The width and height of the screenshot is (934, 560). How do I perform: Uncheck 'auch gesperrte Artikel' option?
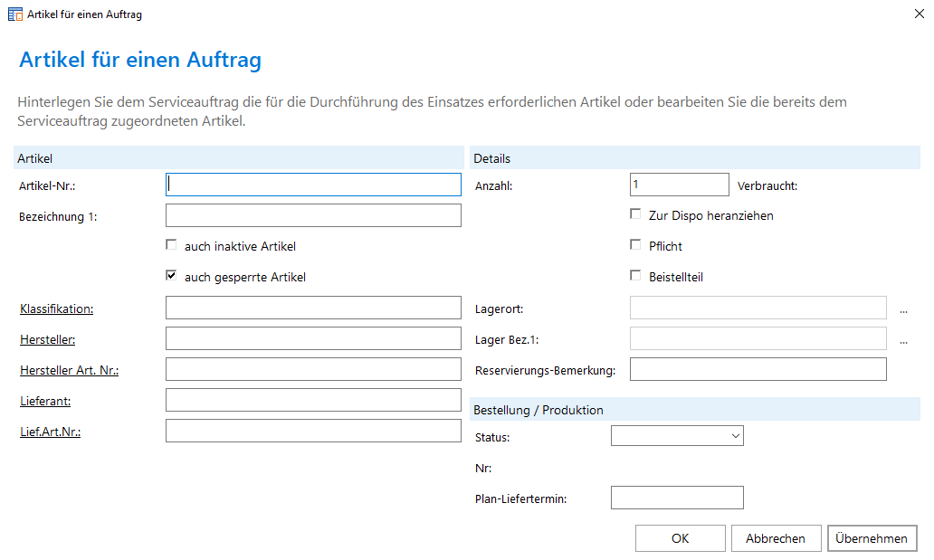click(x=171, y=276)
